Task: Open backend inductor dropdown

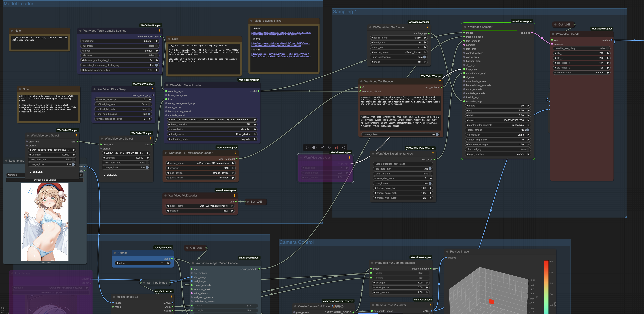Action: point(120,41)
